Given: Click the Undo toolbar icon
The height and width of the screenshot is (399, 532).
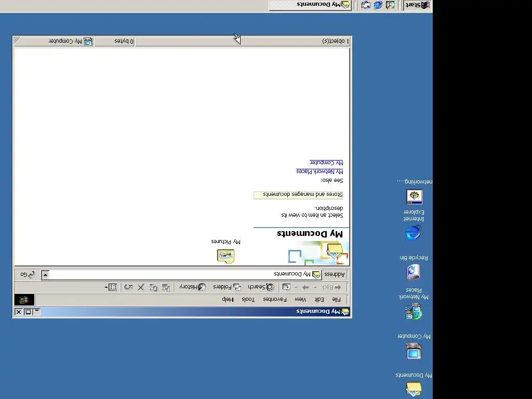Looking at the screenshot, I should pos(129,287).
